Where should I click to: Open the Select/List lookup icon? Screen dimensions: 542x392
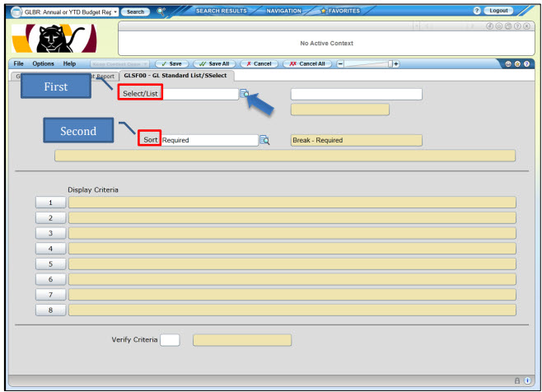(245, 94)
